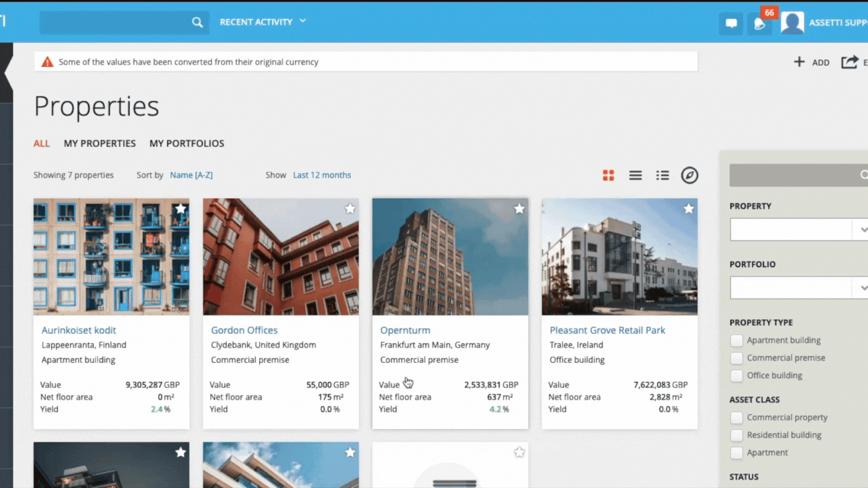Check the Commercial premise filter
This screenshot has width=868, height=488.
tap(737, 358)
